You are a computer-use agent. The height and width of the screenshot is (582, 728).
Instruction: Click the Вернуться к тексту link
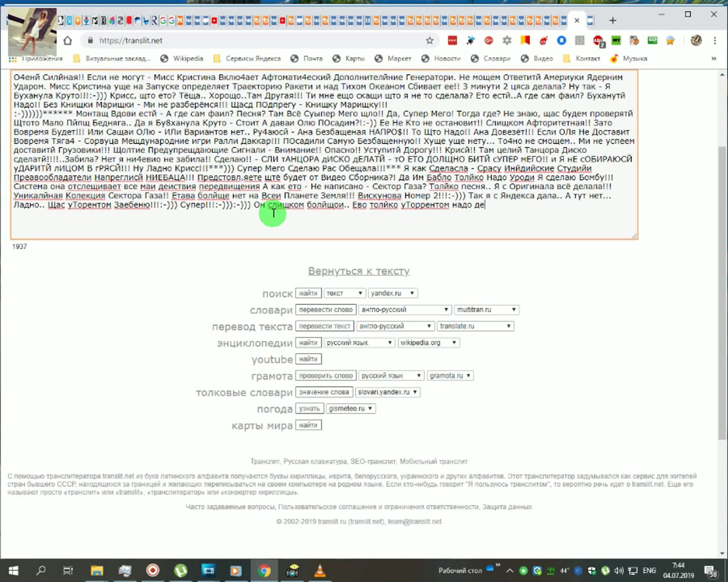click(x=359, y=271)
